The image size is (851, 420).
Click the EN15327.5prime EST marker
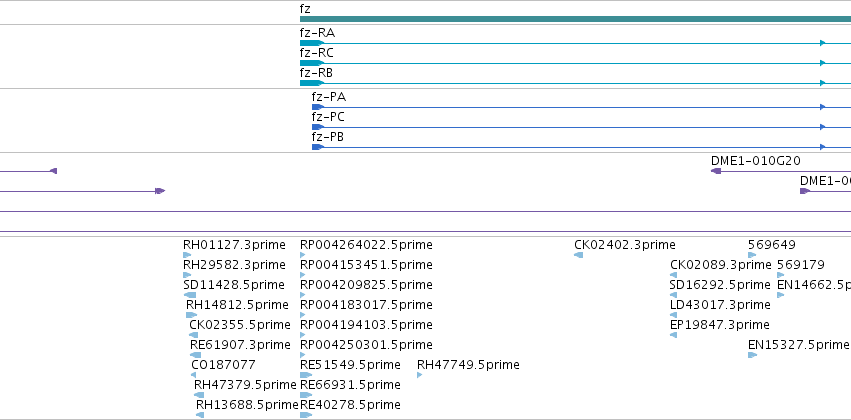(752, 355)
